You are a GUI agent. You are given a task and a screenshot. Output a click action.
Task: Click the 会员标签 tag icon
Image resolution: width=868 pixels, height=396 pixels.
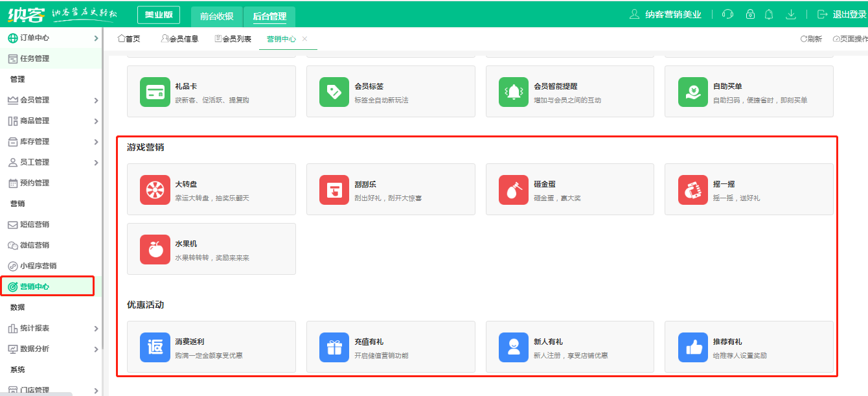(x=334, y=92)
